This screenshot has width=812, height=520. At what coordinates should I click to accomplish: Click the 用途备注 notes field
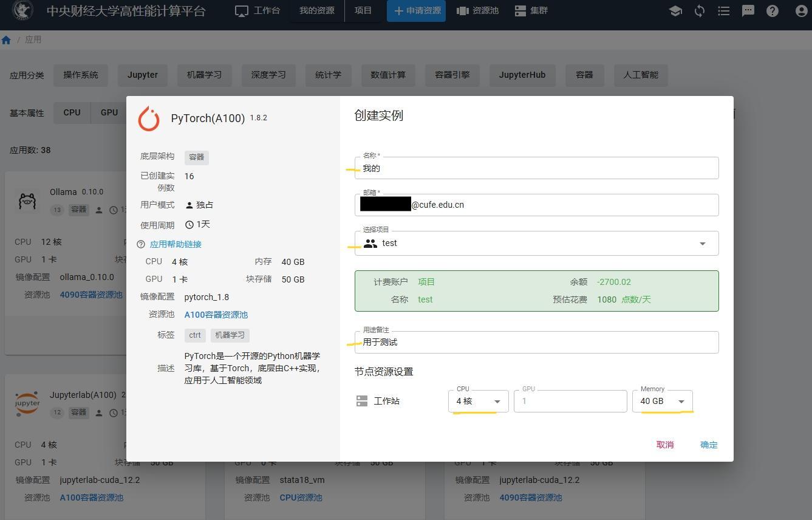click(x=536, y=343)
